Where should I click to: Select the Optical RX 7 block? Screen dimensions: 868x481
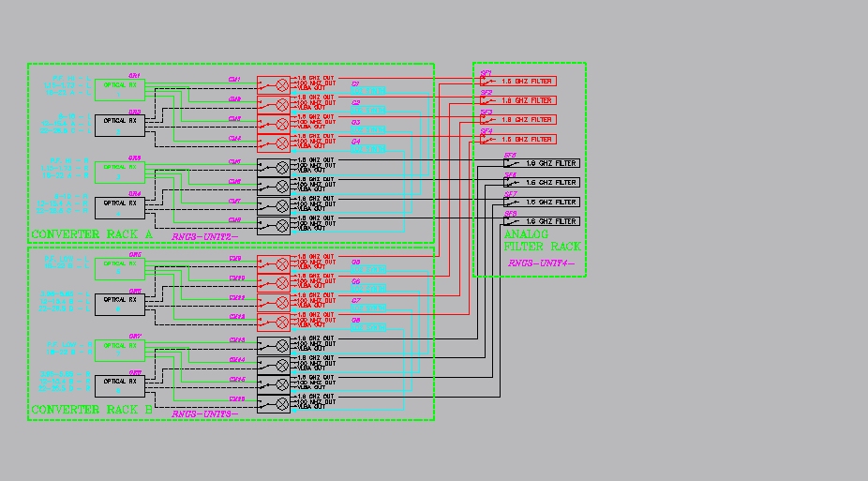pos(120,351)
